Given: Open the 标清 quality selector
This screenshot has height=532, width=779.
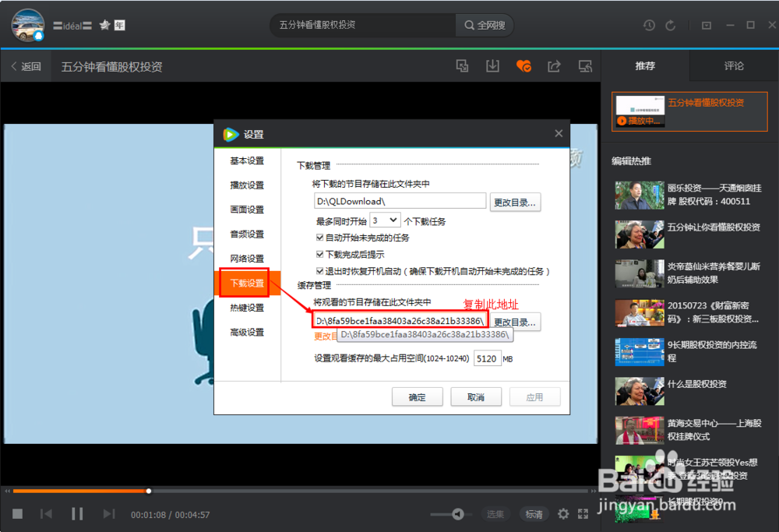Looking at the screenshot, I should pyautogui.click(x=534, y=514).
